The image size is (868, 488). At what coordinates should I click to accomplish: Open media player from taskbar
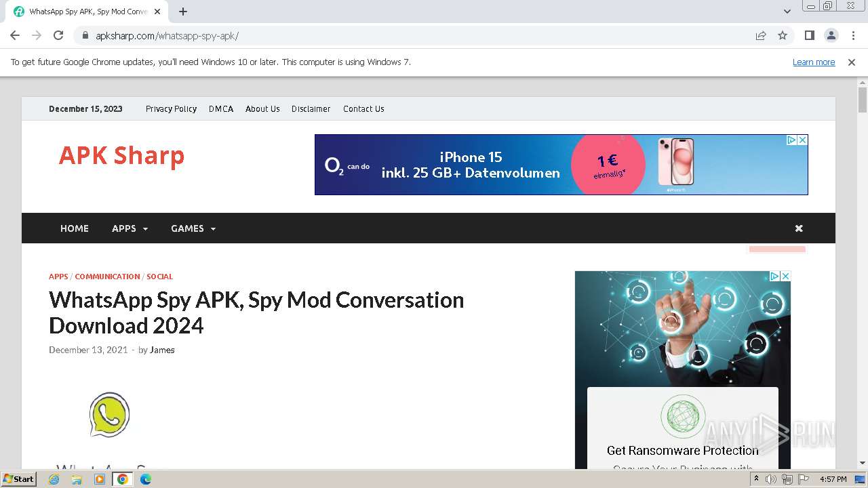(100, 479)
